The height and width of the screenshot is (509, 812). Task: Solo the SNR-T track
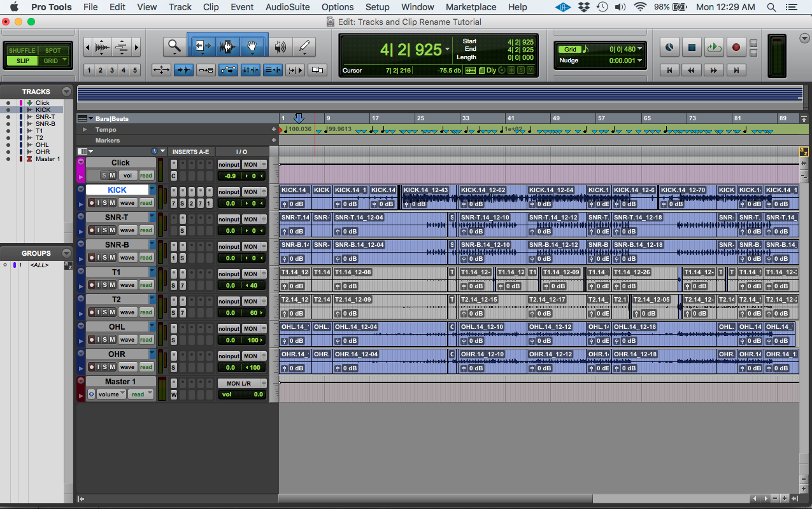(x=106, y=230)
